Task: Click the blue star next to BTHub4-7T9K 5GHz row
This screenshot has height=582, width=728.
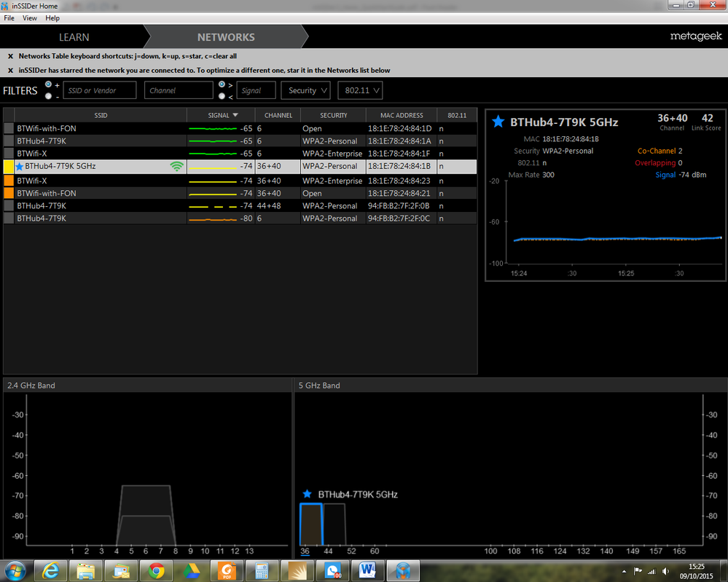Action: (20, 167)
